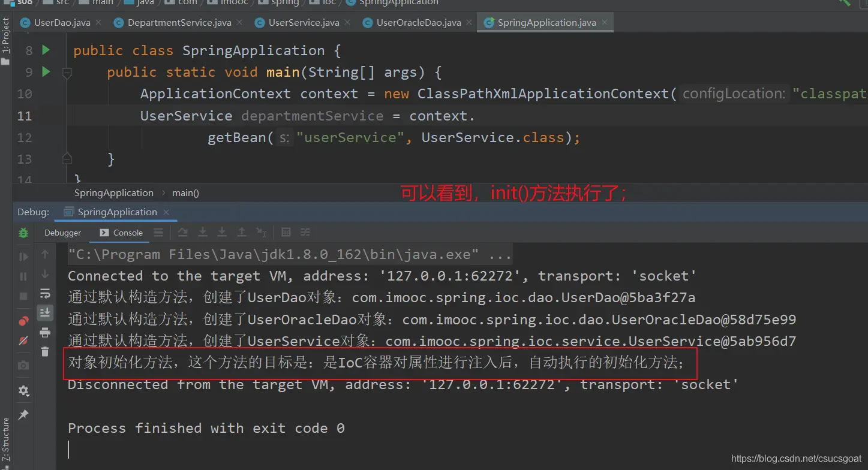Open Evaluate Expression calculator icon
This screenshot has width=868, height=470.
coord(286,233)
